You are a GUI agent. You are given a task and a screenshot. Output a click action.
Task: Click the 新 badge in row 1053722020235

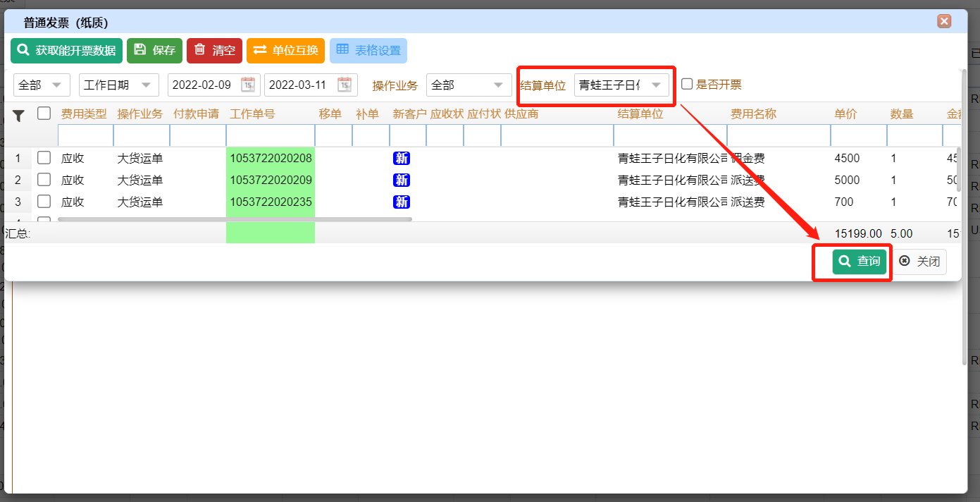click(x=402, y=202)
